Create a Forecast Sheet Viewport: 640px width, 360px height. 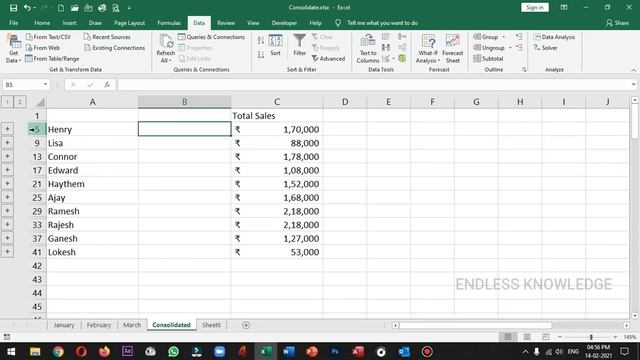click(453, 49)
